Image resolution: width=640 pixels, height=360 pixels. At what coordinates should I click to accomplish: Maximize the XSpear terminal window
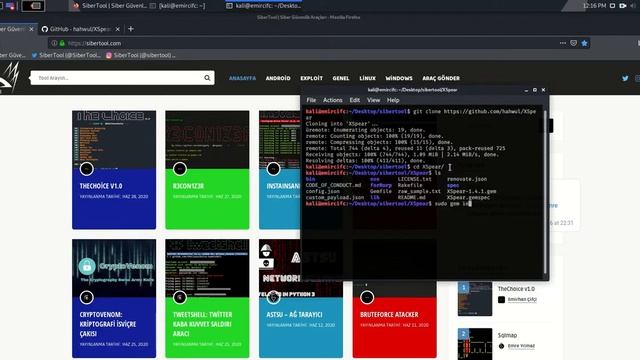535,90
